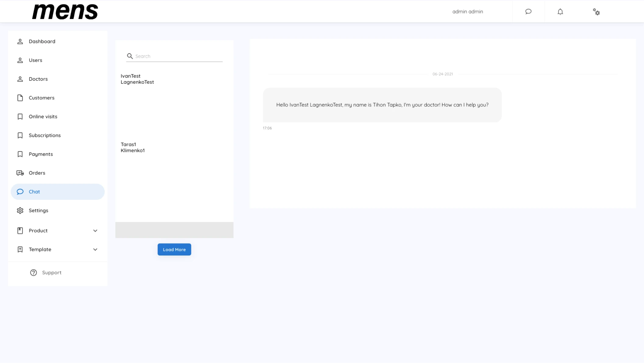Image resolution: width=644 pixels, height=363 pixels.
Task: Open messages via header chat bubble icon
Action: click(528, 12)
